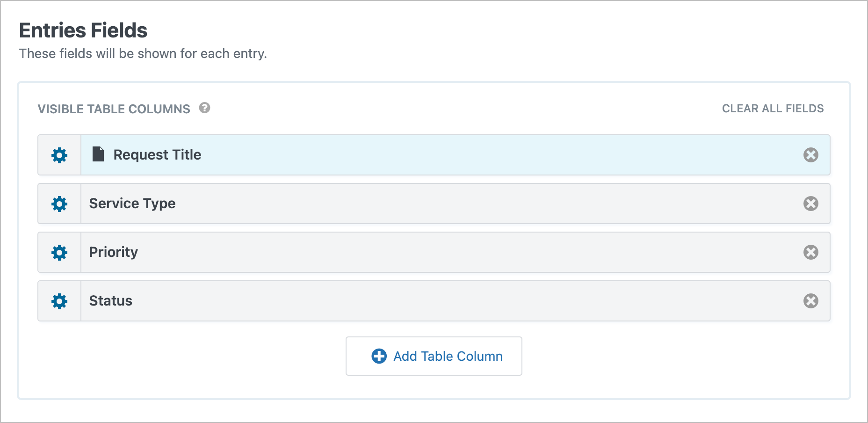
Task: Remove the Service Type column
Action: (811, 204)
